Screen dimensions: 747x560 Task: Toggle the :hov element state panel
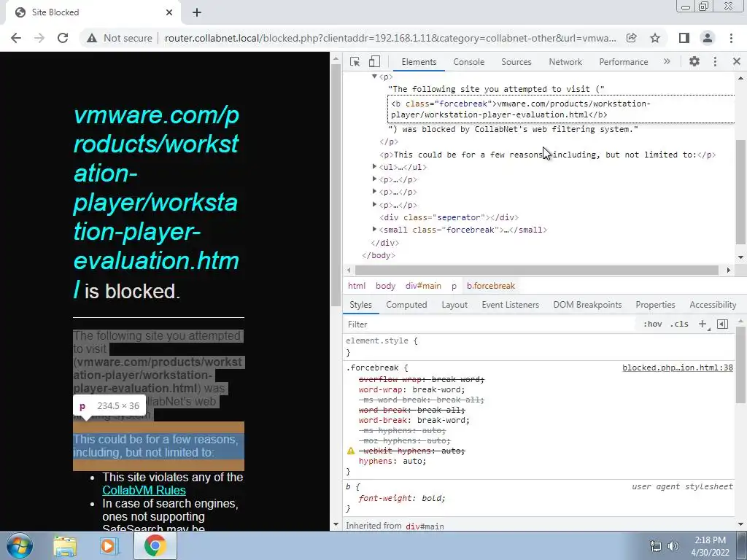[x=652, y=324]
